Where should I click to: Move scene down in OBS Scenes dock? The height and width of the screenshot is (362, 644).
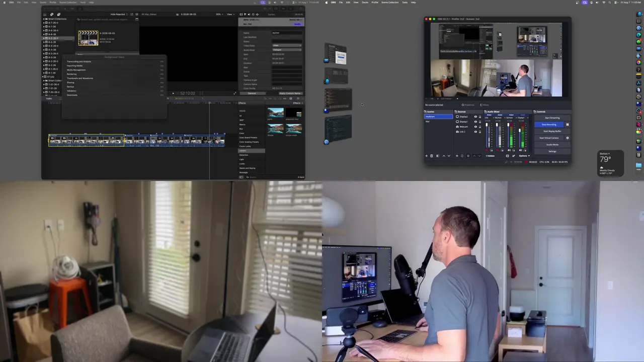click(x=449, y=156)
